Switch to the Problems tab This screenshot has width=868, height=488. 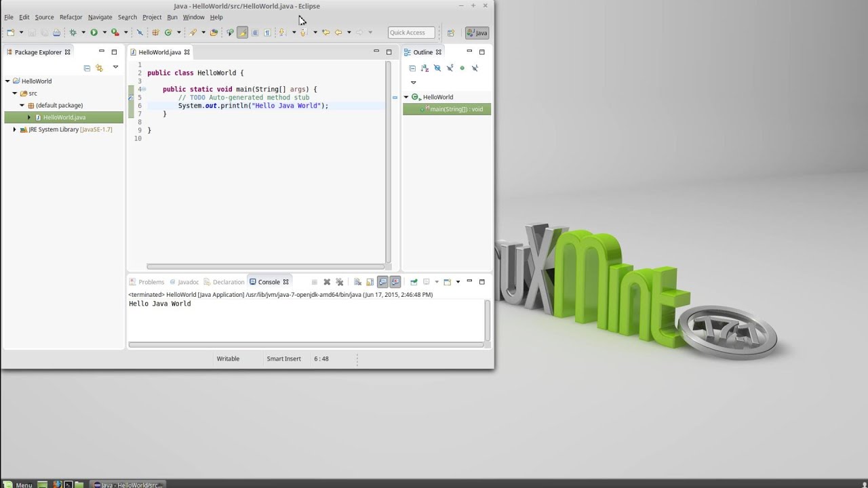click(146, 282)
